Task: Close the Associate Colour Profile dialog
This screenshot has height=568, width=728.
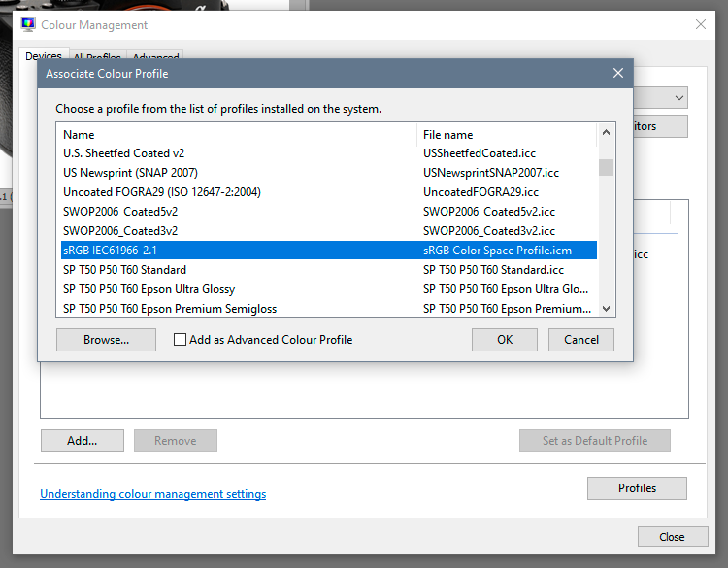Action: point(617,73)
